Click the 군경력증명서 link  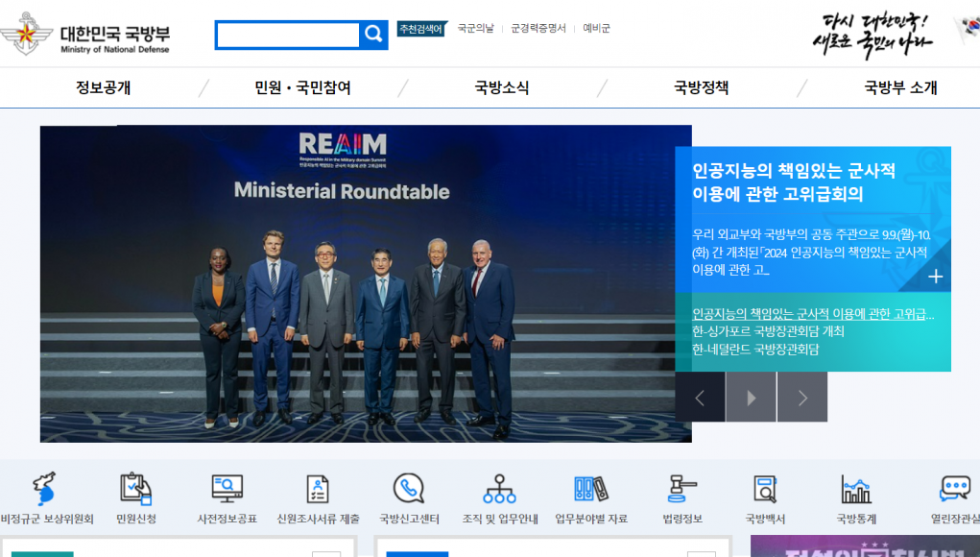click(x=538, y=29)
